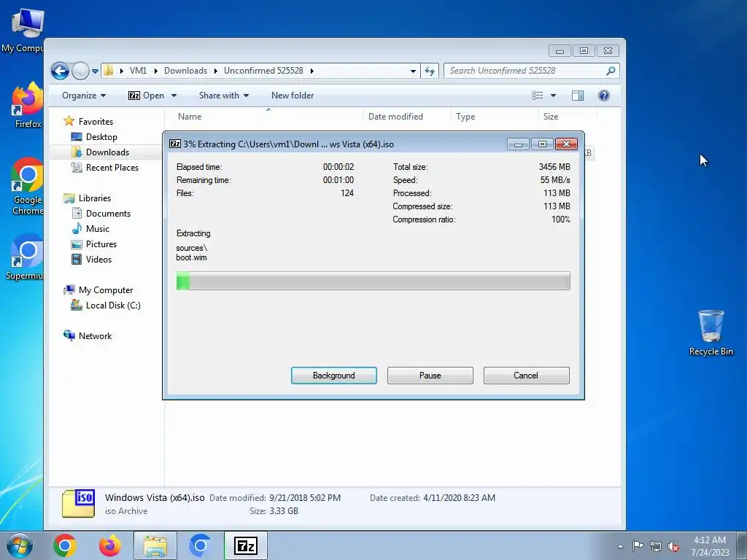Expand arrow after VM1 breadcrumb
This screenshot has height=560, width=747.
coord(156,71)
